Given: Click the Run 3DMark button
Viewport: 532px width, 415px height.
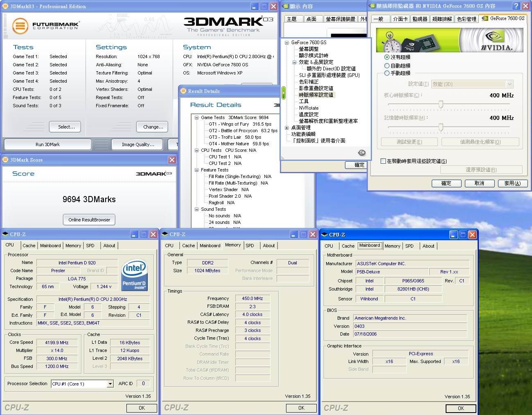Looking at the screenshot, I should (48, 144).
